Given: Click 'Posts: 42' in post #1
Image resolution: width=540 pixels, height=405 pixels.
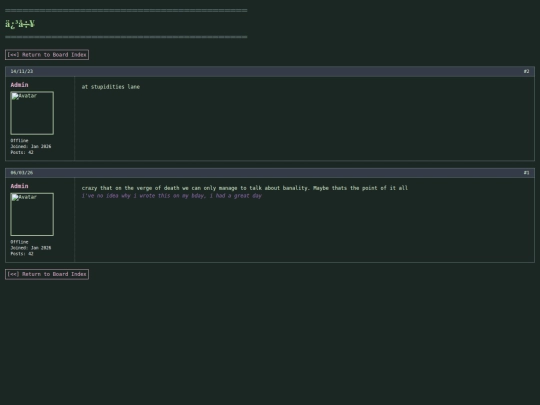Looking at the screenshot, I should pos(22,253).
